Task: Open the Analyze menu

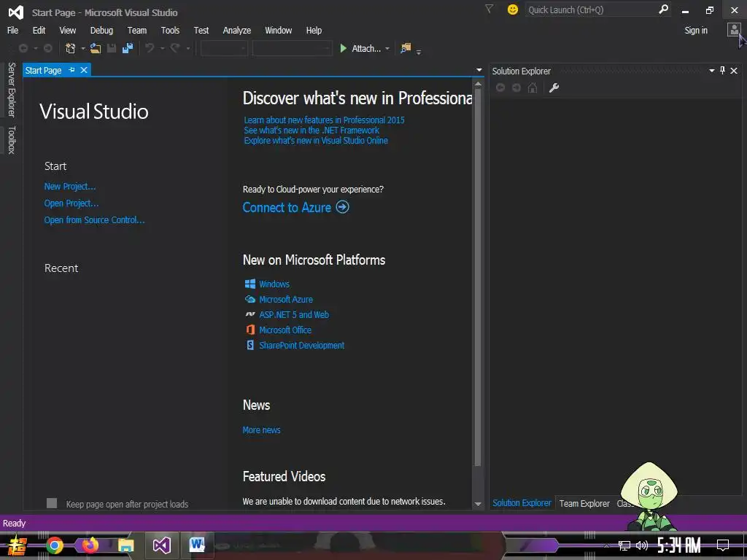Action: (237, 30)
